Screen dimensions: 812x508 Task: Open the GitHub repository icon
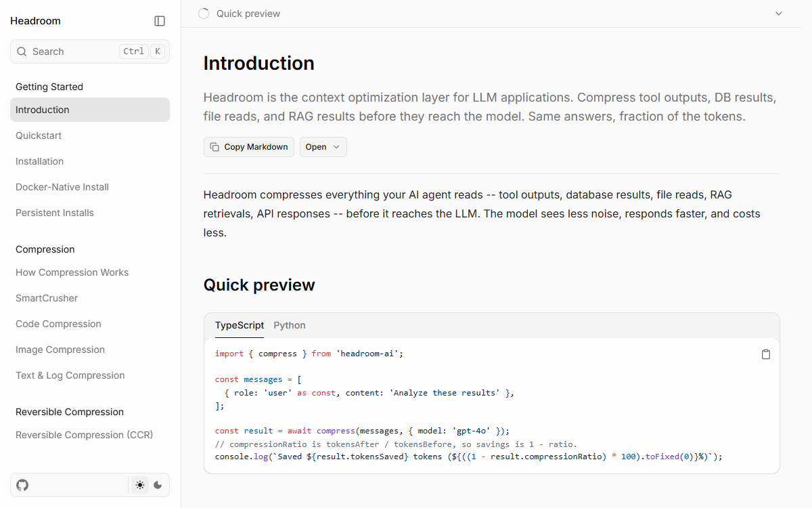pos(22,485)
